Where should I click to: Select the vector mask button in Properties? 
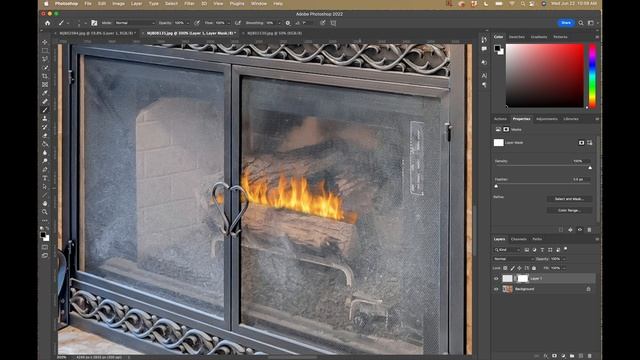(589, 142)
